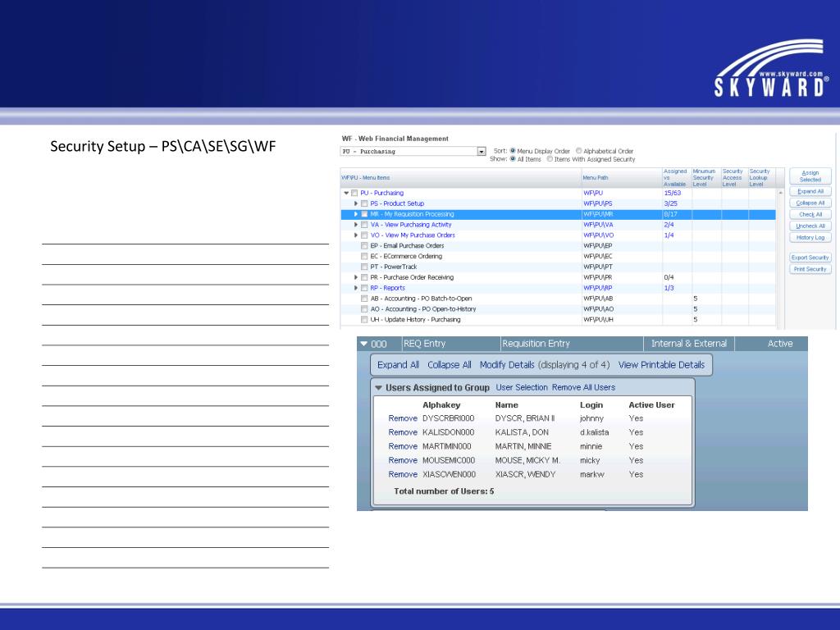Image resolution: width=840 pixels, height=630 pixels.
Task: Click the 15/63 assigned value
Action: [673, 193]
